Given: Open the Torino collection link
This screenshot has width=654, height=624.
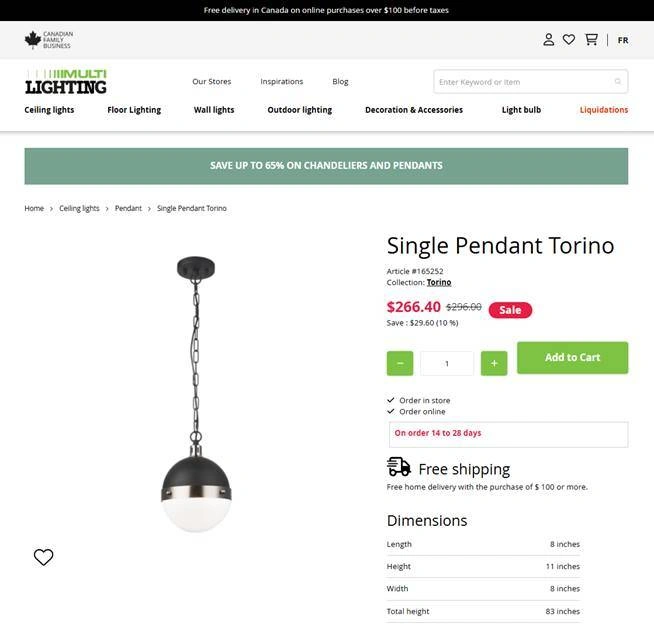Looking at the screenshot, I should (439, 282).
